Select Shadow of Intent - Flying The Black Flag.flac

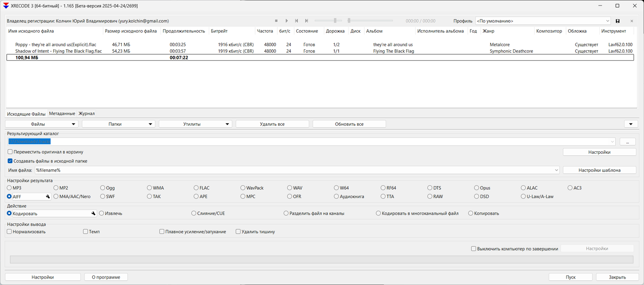pyautogui.click(x=319, y=51)
